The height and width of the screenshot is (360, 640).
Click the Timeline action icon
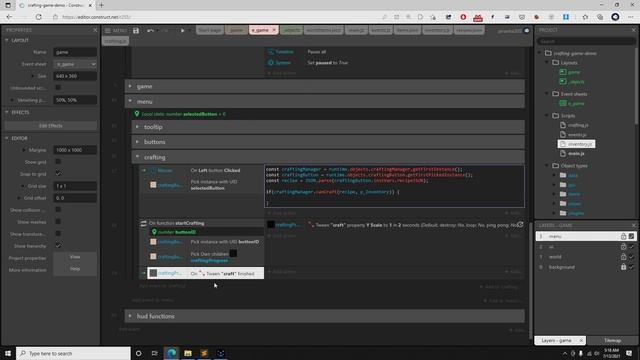pos(271,52)
